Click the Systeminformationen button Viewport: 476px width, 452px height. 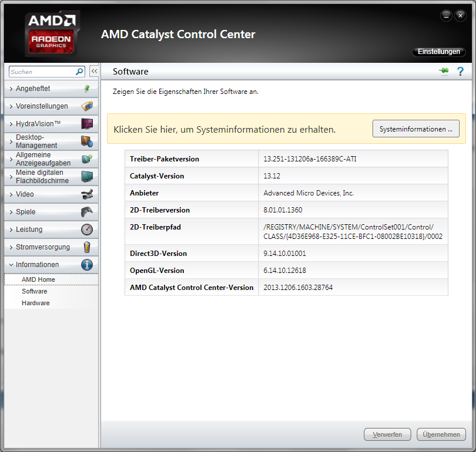pyautogui.click(x=416, y=129)
